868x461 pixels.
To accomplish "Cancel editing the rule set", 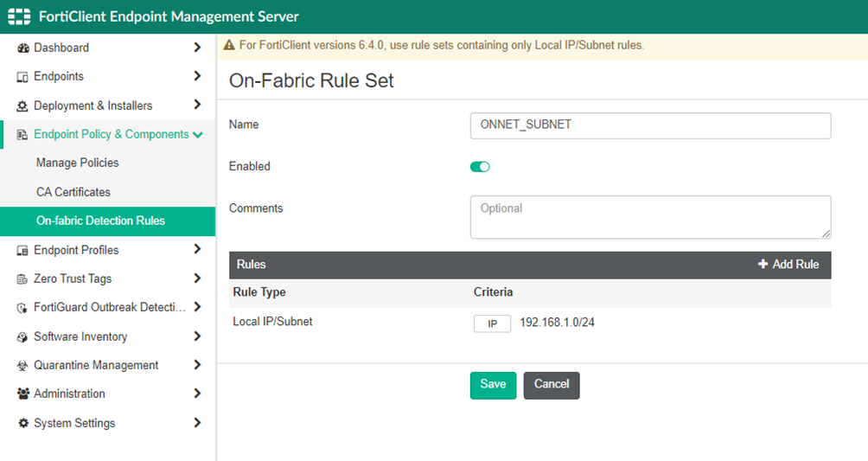I will 552,385.
